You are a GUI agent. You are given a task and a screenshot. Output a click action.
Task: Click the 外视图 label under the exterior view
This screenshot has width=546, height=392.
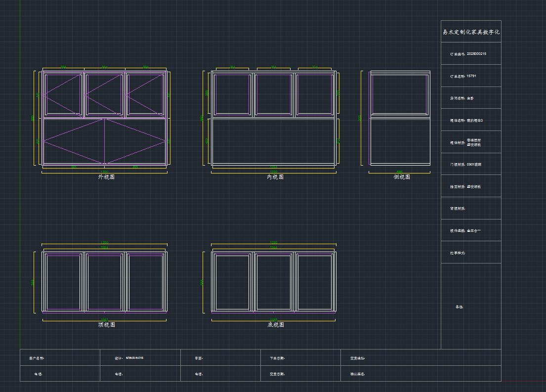point(106,177)
